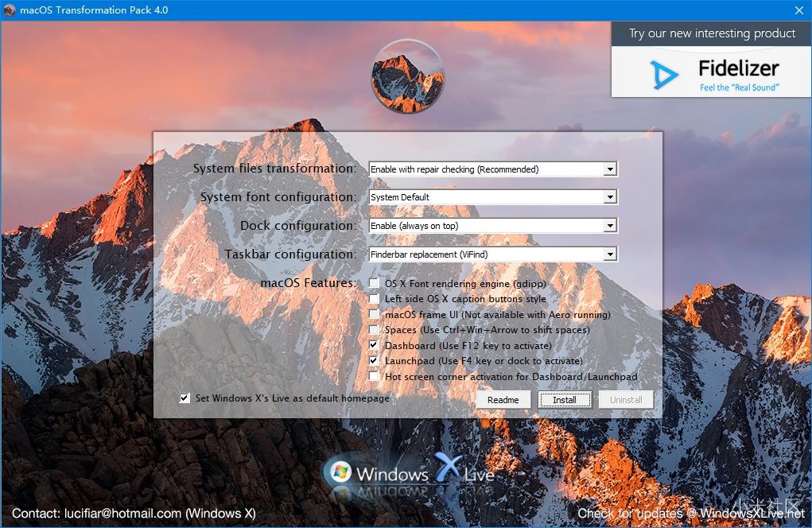
Task: Follow the Check for updates WindowsXLive.net link
Action: click(x=690, y=514)
